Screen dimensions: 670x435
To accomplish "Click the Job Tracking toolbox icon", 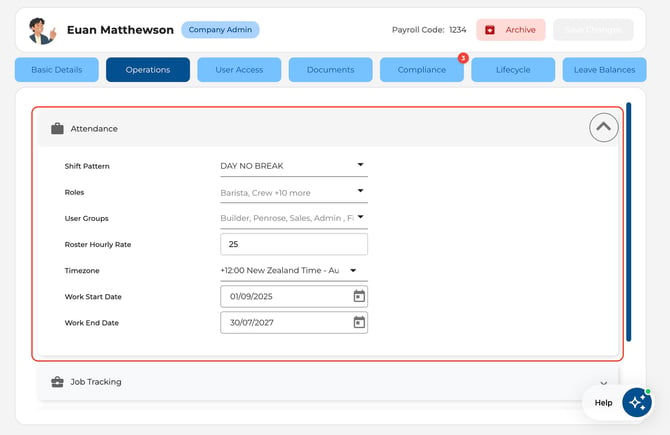I will point(57,382).
